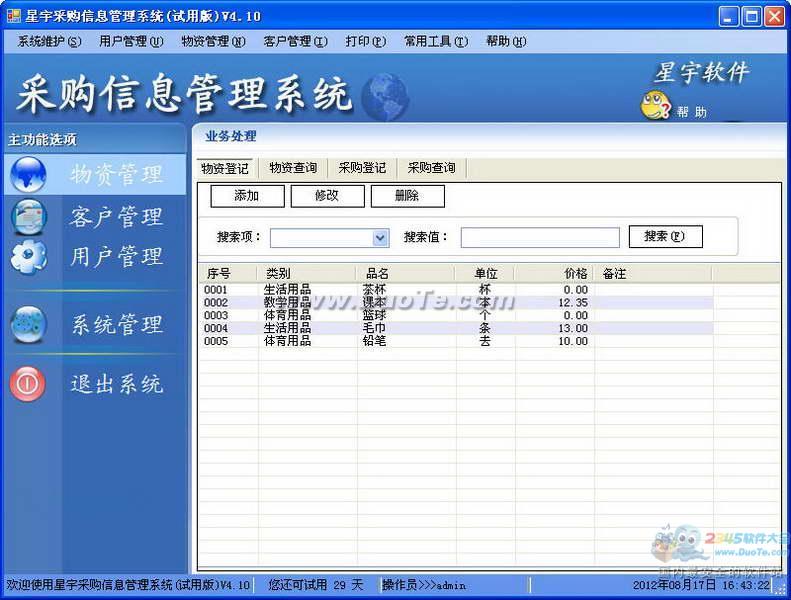
Task: Open the 常用工具(T) menu
Action: [436, 41]
